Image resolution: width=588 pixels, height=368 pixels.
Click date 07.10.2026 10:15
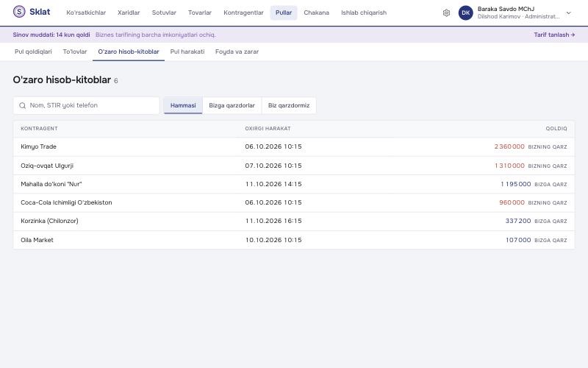pyautogui.click(x=273, y=166)
